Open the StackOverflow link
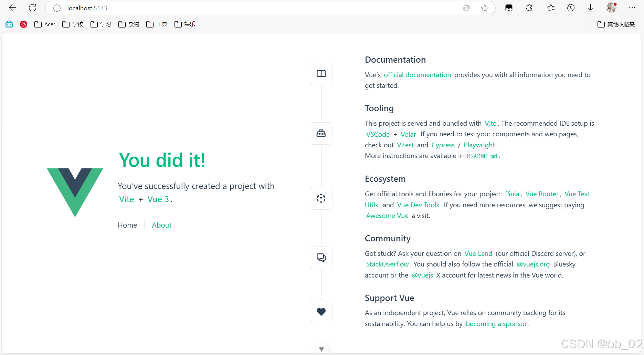Viewport: 644px width, 355px height. point(388,264)
